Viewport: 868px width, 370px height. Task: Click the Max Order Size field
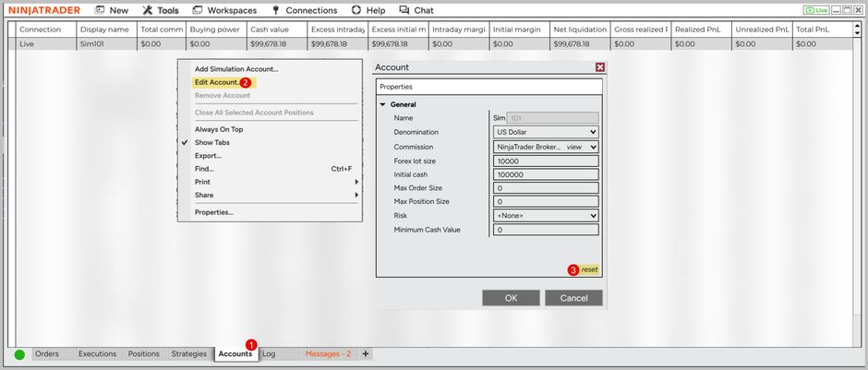[546, 188]
